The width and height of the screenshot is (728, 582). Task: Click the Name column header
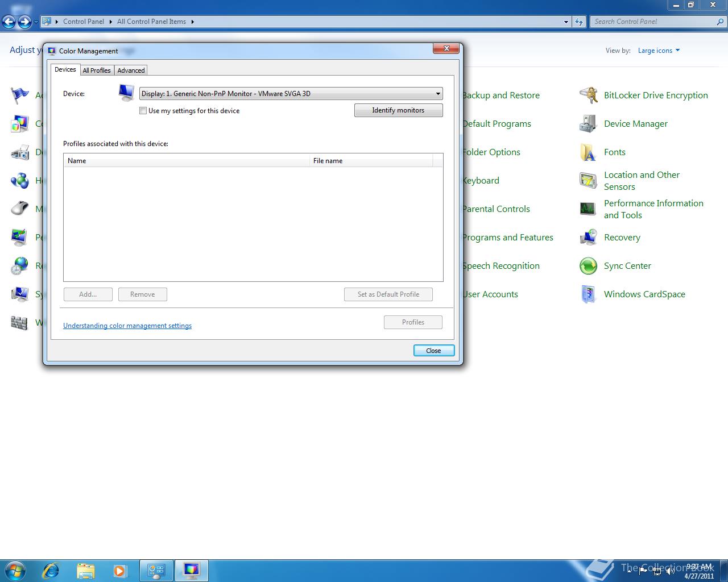pyautogui.click(x=187, y=161)
